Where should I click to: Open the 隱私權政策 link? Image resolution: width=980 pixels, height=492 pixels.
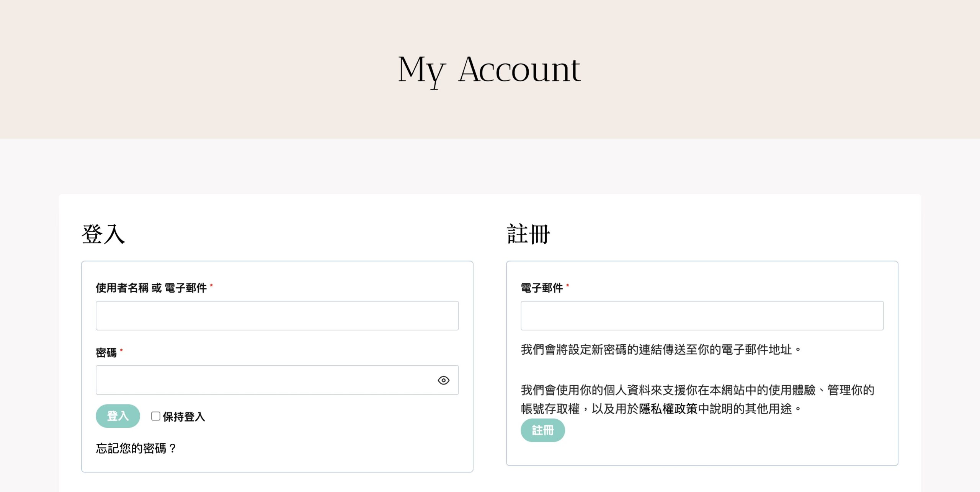tap(668, 409)
